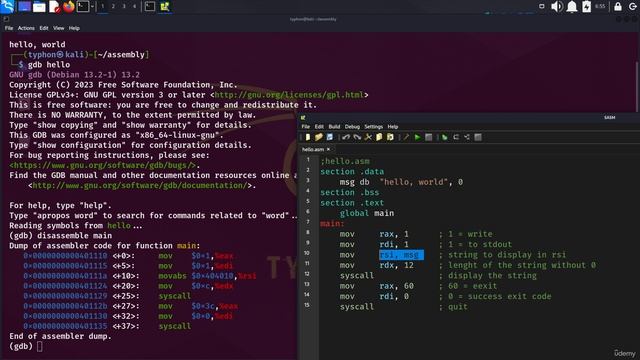Open the SASM Settings menu
The height and width of the screenshot is (360, 640).
click(373, 127)
